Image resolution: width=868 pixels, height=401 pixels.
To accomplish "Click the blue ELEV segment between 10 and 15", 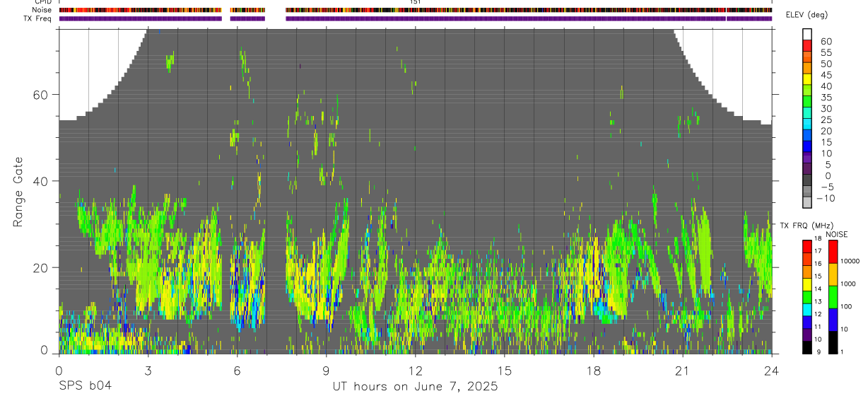I will [x=807, y=147].
